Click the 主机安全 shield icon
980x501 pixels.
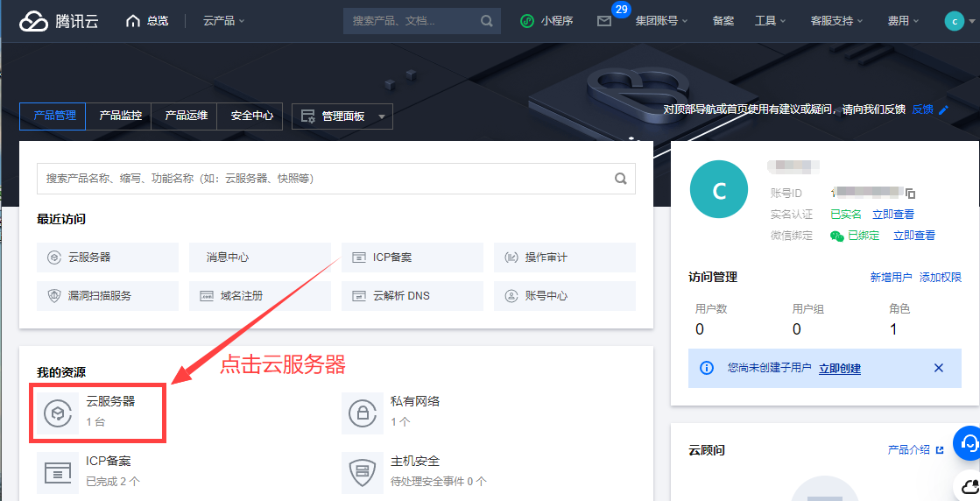[362, 474]
